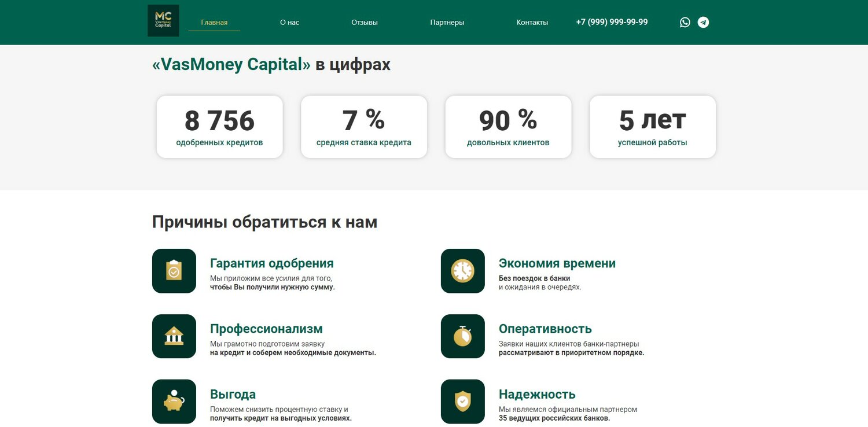Click the clock icon for Экономия времени

pyautogui.click(x=463, y=271)
